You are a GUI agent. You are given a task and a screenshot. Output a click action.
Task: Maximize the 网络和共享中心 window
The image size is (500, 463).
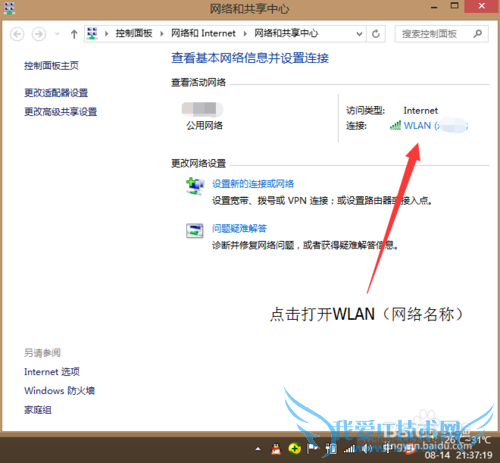coord(454,6)
